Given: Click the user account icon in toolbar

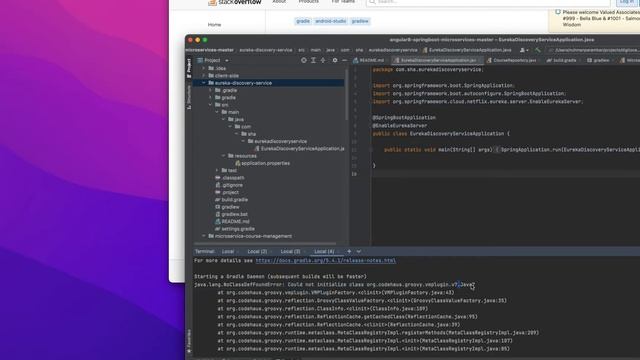Looking at the screenshot, I should click(524, 50).
